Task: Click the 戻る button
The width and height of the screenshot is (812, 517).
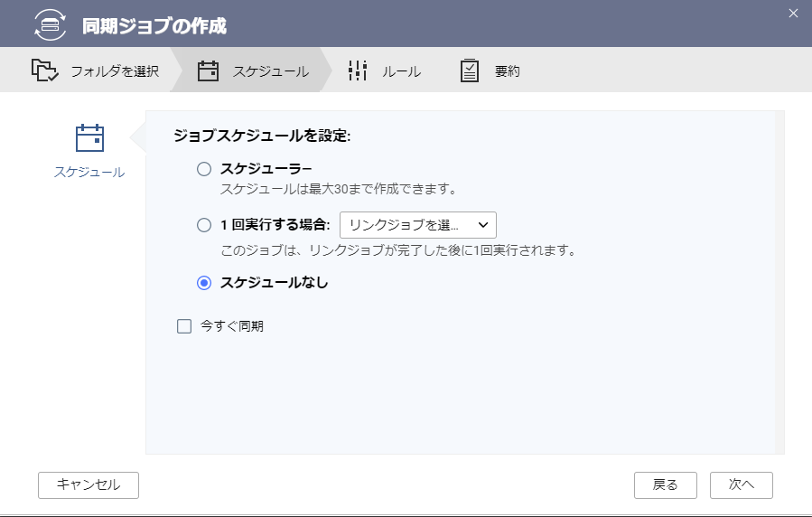Action: point(666,484)
